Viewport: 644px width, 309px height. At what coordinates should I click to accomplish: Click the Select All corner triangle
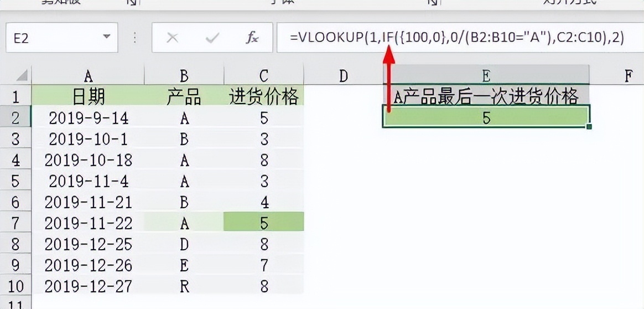[x=22, y=76]
